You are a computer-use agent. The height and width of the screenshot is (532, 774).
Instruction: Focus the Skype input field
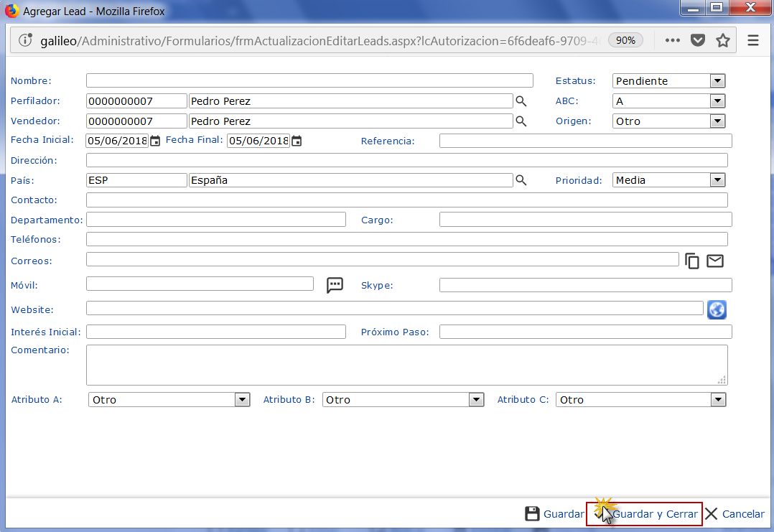[585, 285]
